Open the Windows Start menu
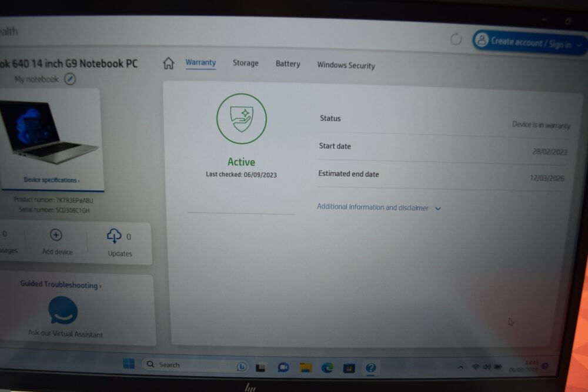 tap(129, 364)
